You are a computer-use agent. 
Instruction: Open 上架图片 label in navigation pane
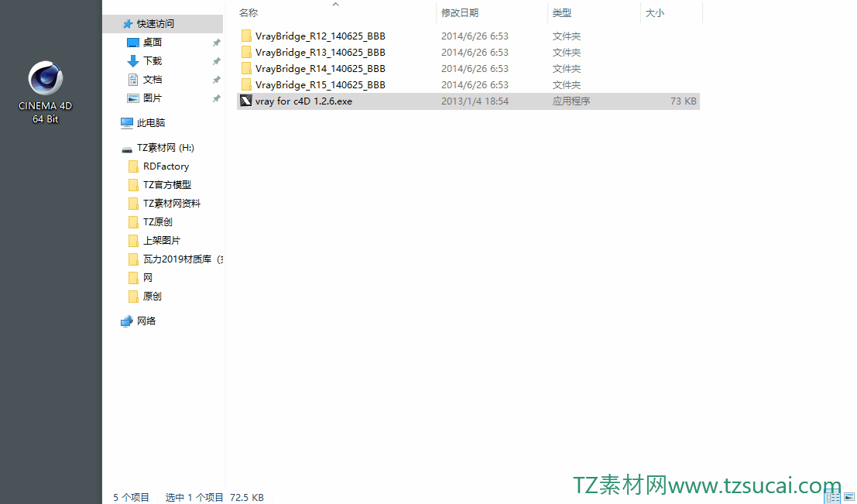click(162, 241)
